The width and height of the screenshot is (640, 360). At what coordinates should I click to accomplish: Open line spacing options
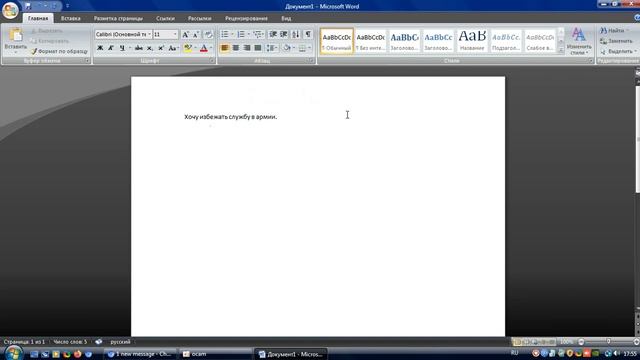coord(271,48)
